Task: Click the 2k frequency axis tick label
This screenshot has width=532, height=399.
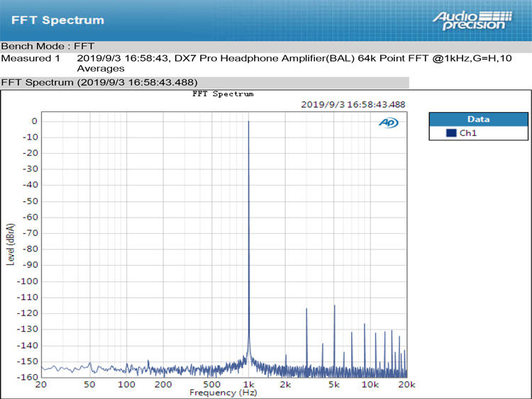Action: (x=285, y=384)
